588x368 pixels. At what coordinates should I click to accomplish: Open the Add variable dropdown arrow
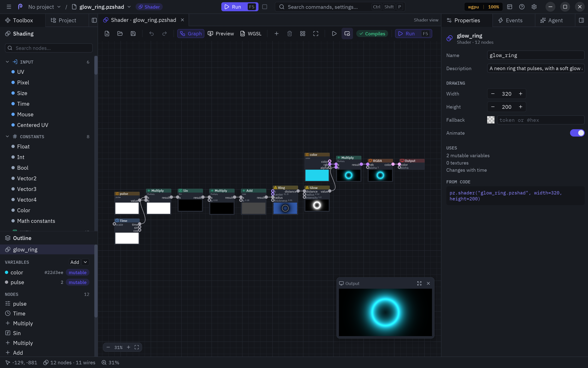tap(85, 262)
